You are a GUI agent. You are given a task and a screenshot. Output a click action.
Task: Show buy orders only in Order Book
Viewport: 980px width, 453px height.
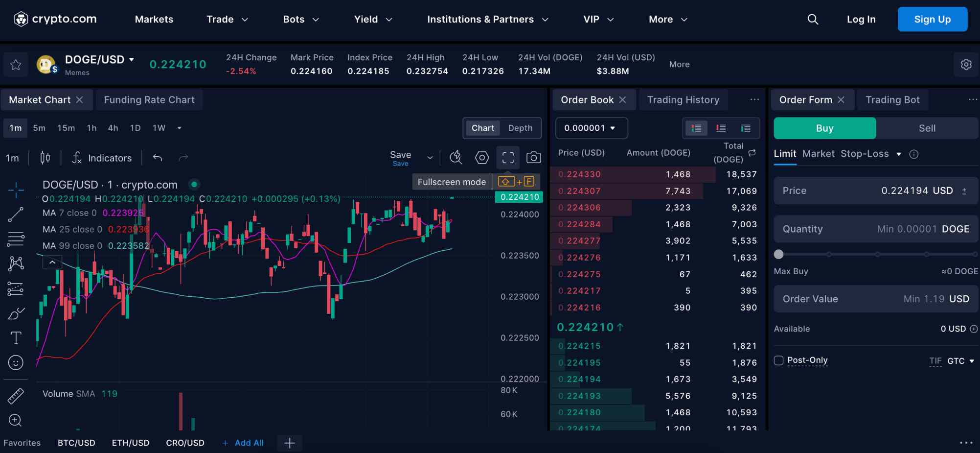point(745,128)
